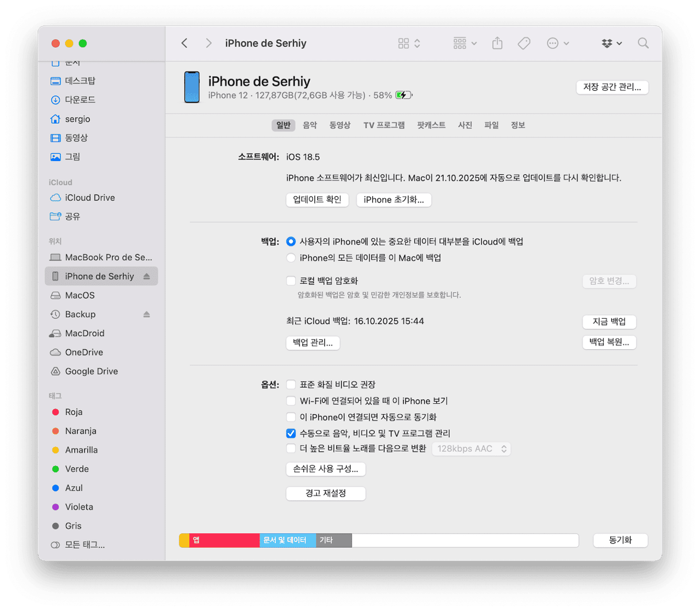Click the Tag icon in toolbar
This screenshot has height=611, width=700.
[x=524, y=43]
